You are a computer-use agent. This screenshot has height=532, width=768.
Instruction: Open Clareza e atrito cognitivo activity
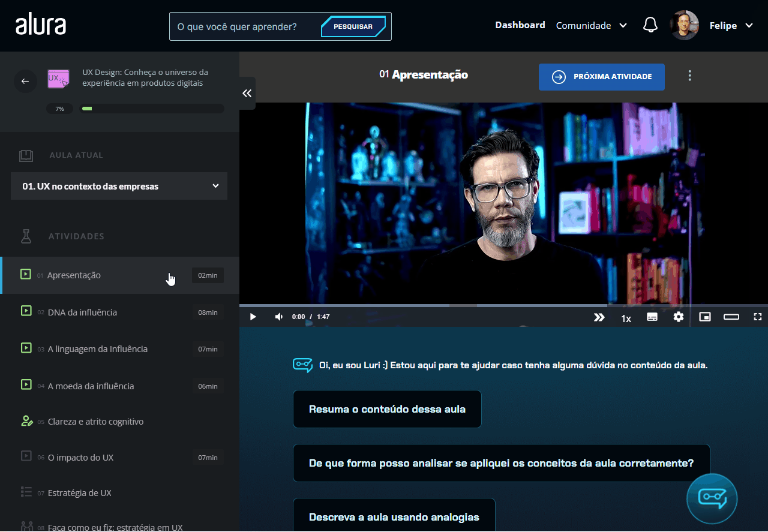pos(120,422)
